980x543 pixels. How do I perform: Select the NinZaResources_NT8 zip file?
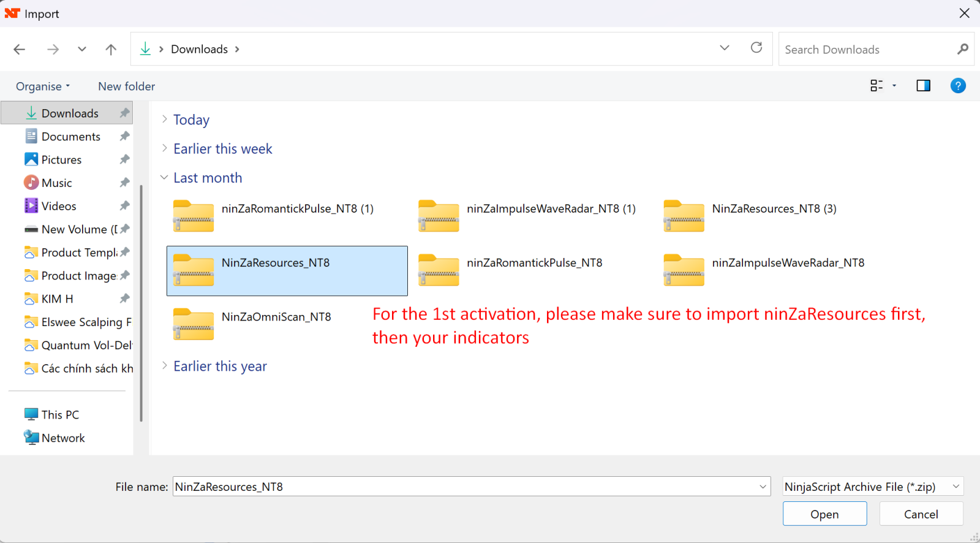(x=287, y=271)
